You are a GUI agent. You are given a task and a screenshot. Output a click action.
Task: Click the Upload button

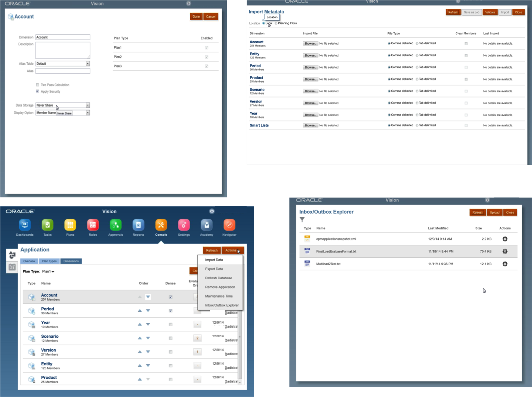click(x=494, y=213)
